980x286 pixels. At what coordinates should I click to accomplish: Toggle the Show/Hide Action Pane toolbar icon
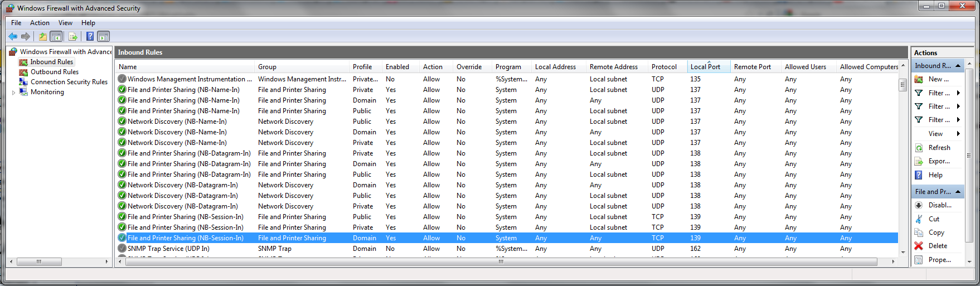[103, 36]
